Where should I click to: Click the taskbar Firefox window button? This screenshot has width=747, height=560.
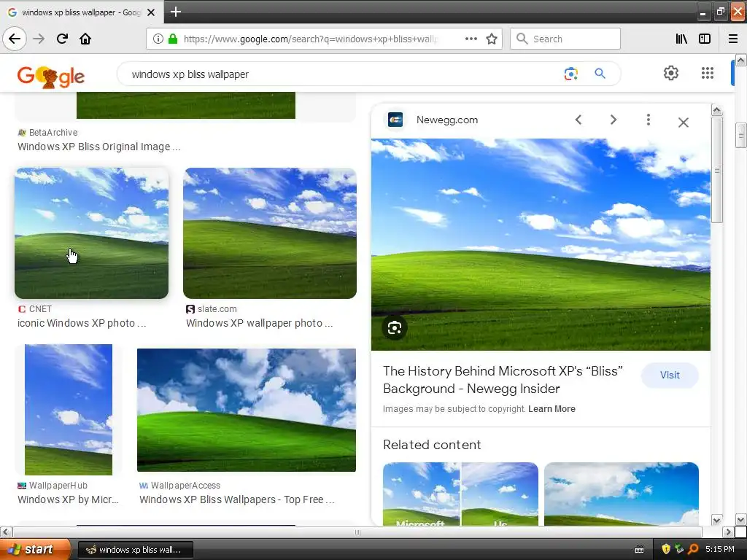click(135, 550)
